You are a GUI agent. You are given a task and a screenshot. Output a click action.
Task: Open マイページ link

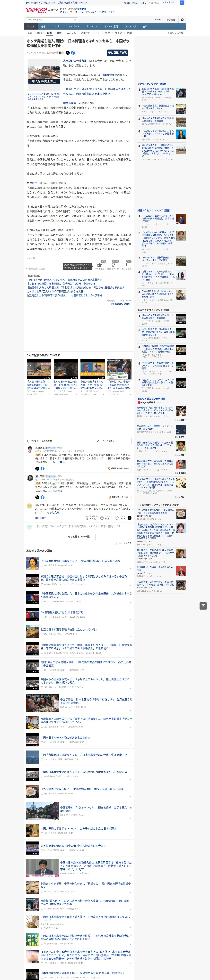click(x=157, y=20)
